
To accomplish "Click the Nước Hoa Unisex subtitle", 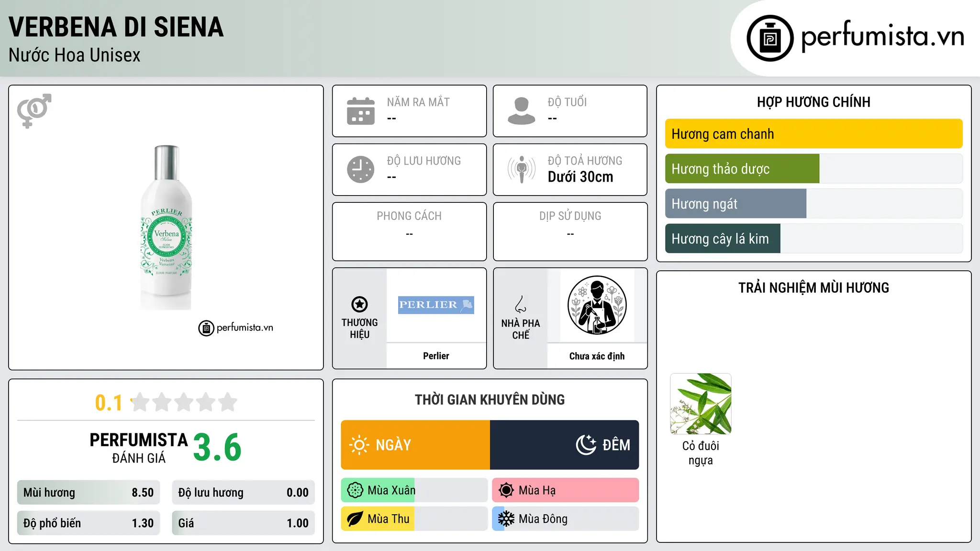I will click(75, 55).
